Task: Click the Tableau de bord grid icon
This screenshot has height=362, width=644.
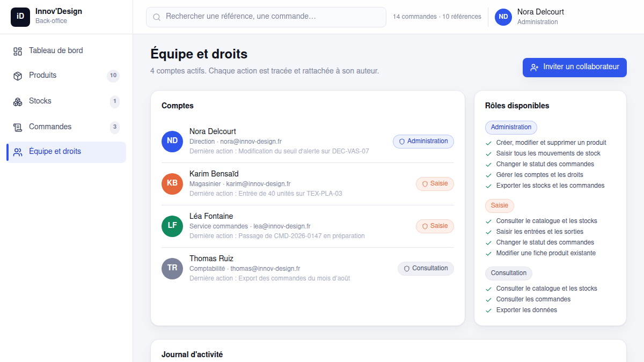Action: (18, 51)
